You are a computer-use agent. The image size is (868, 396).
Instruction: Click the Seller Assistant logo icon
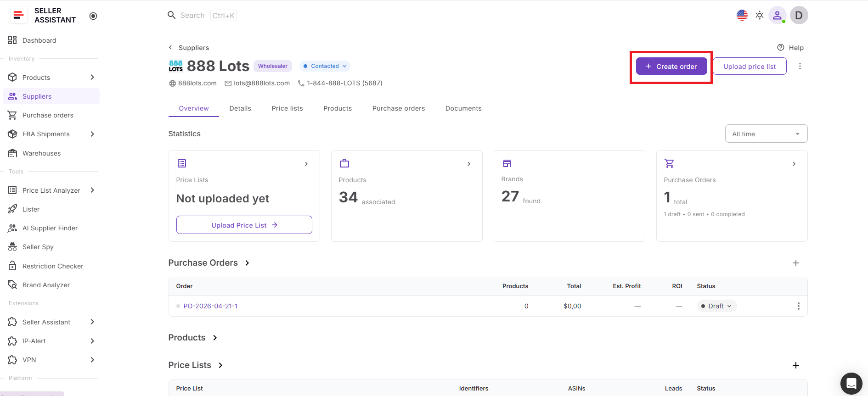click(18, 15)
